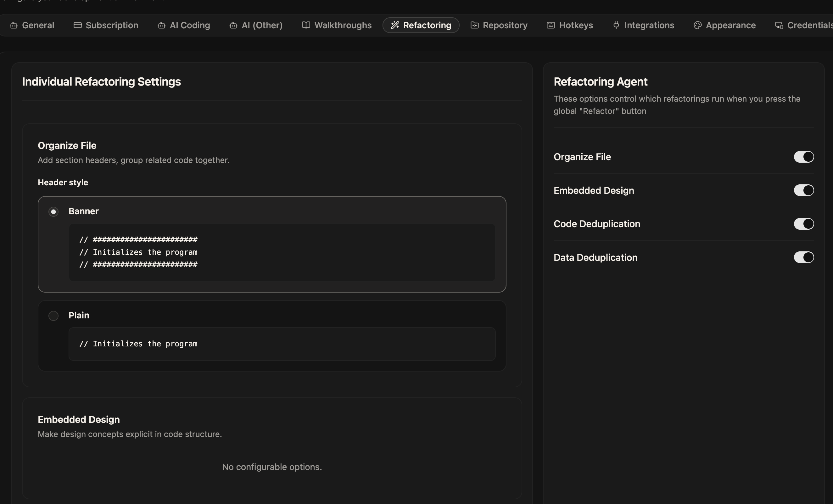Click the Banner option label

83,211
